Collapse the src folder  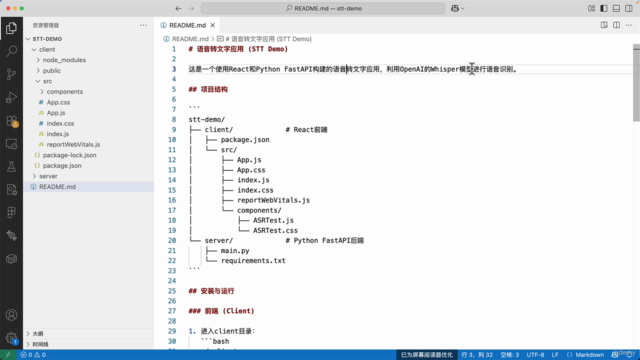tap(38, 81)
